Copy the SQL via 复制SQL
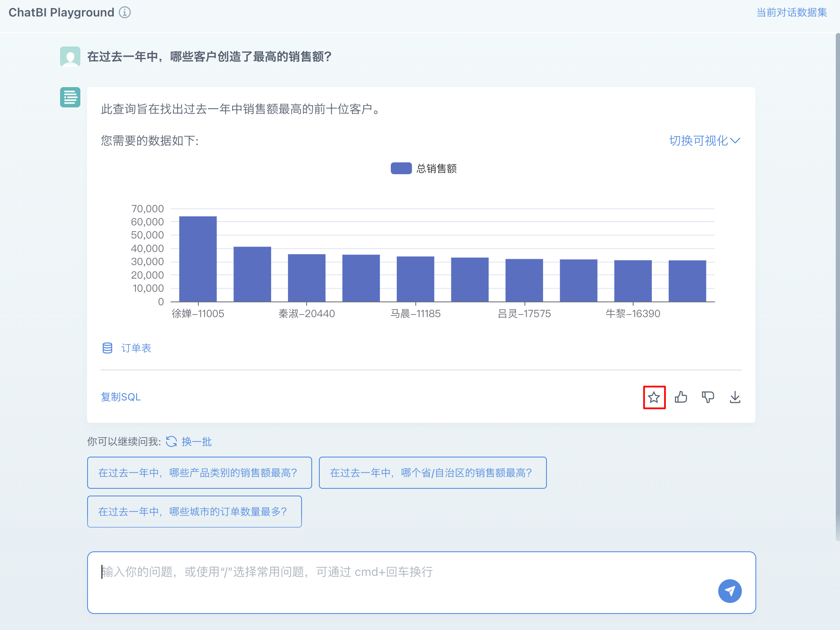The image size is (840, 630). click(x=121, y=397)
